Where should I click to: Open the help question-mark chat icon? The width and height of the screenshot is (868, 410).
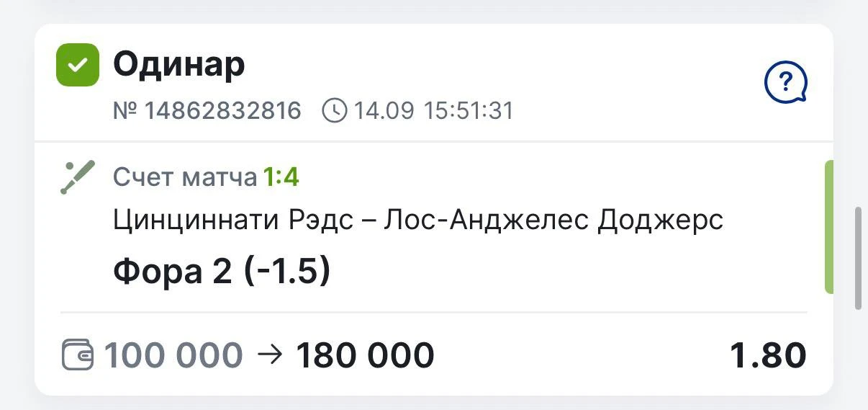click(x=785, y=84)
